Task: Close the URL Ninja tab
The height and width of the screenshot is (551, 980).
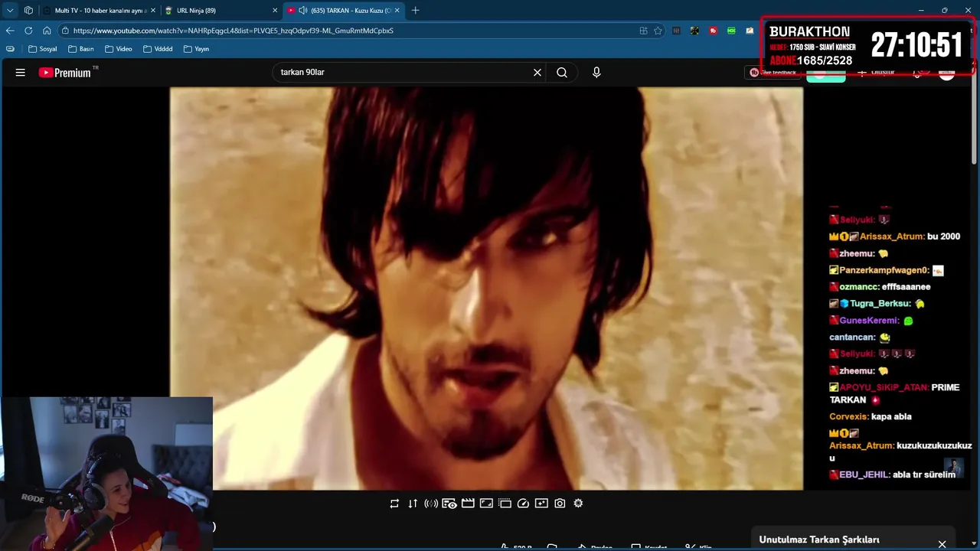Action: pos(275,11)
